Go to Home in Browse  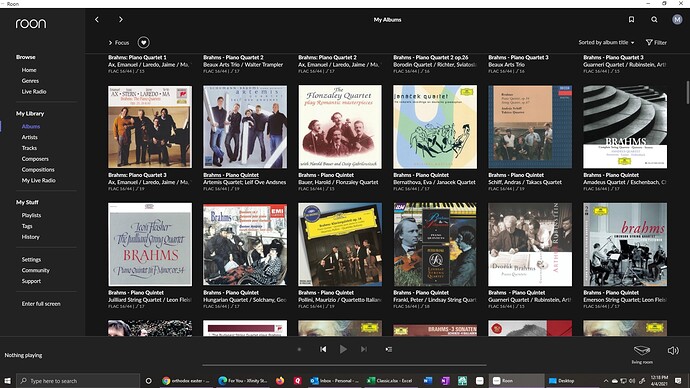[29, 70]
